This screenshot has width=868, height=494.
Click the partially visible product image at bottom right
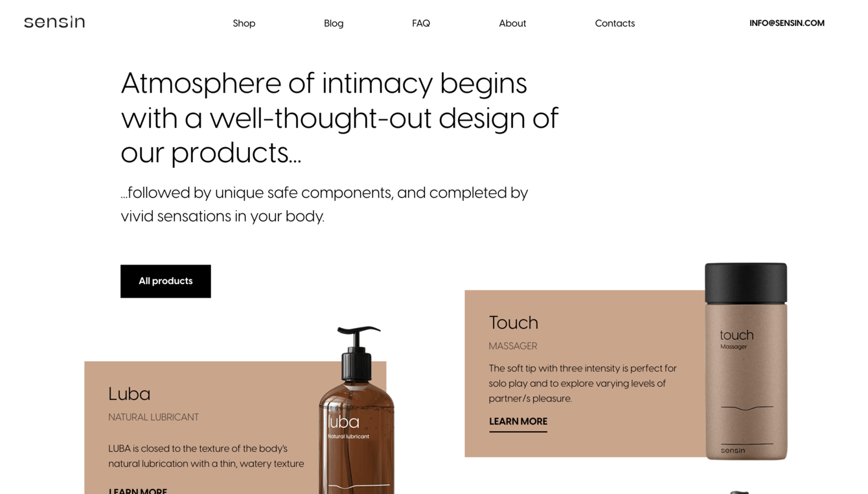point(739,491)
